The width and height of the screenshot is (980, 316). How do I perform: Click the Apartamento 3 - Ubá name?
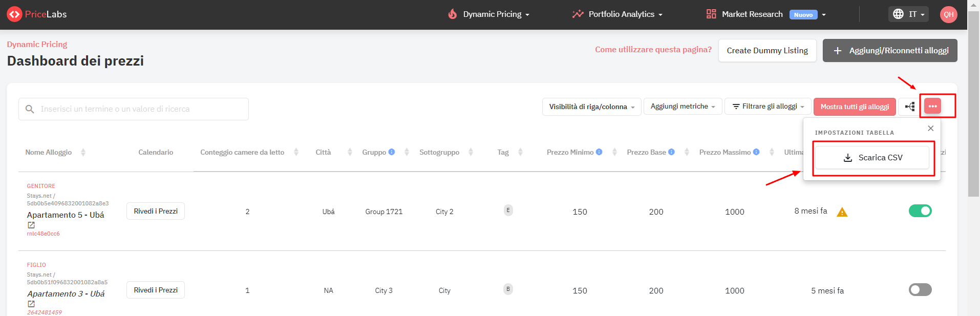tap(66, 294)
